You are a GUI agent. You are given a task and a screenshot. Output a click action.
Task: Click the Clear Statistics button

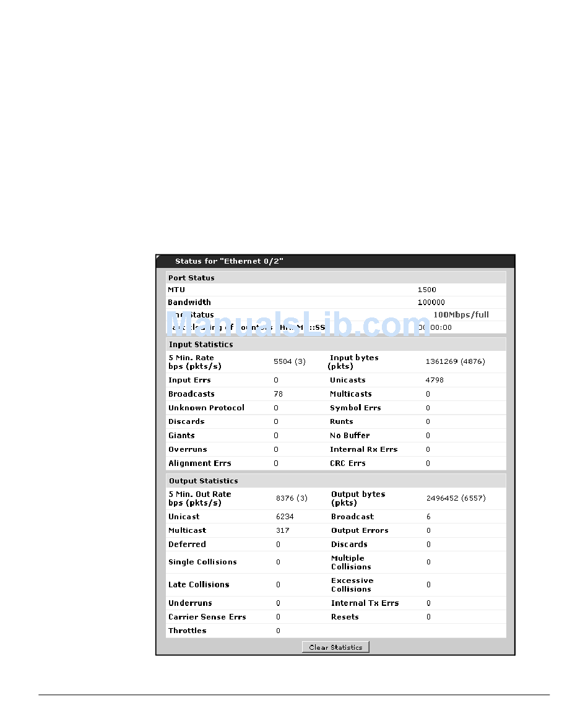[x=335, y=647]
